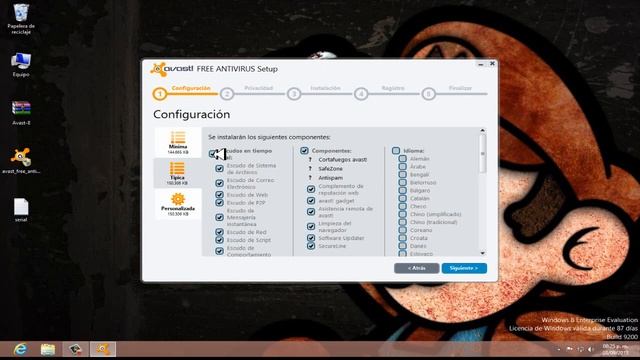The width and height of the screenshot is (640, 360).
Task: Check the Croata language
Action: [402, 238]
